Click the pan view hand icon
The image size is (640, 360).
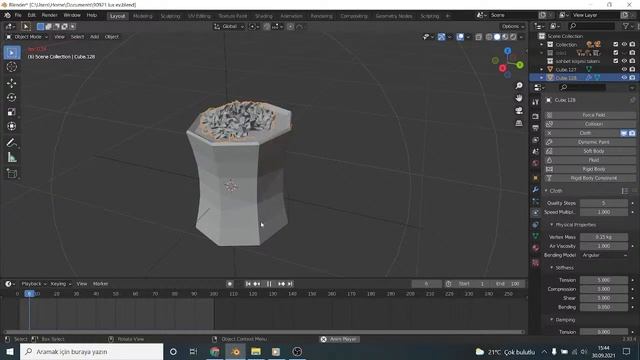519,98
